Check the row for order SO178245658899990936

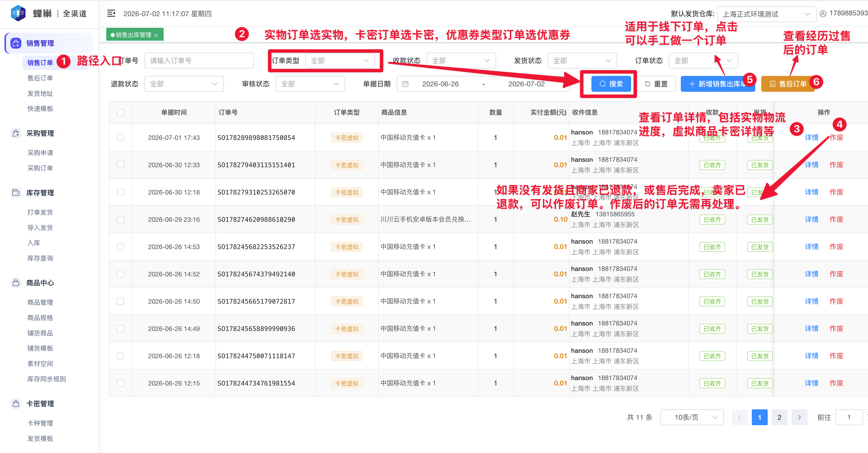coord(120,328)
